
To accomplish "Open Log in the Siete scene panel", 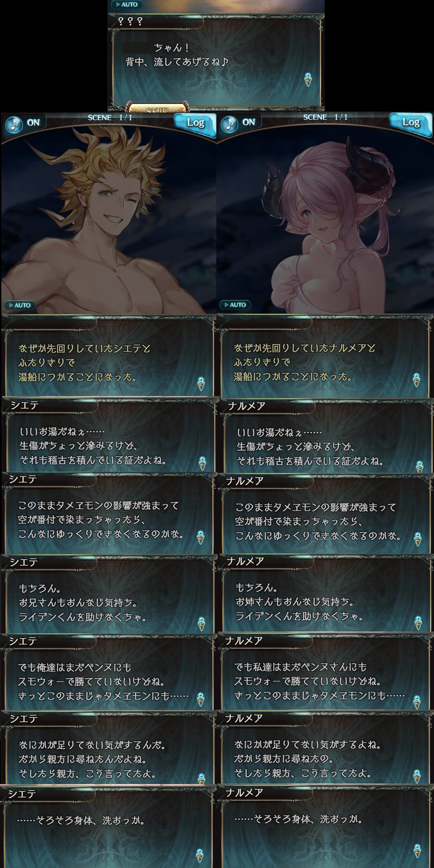I will pyautogui.click(x=195, y=123).
